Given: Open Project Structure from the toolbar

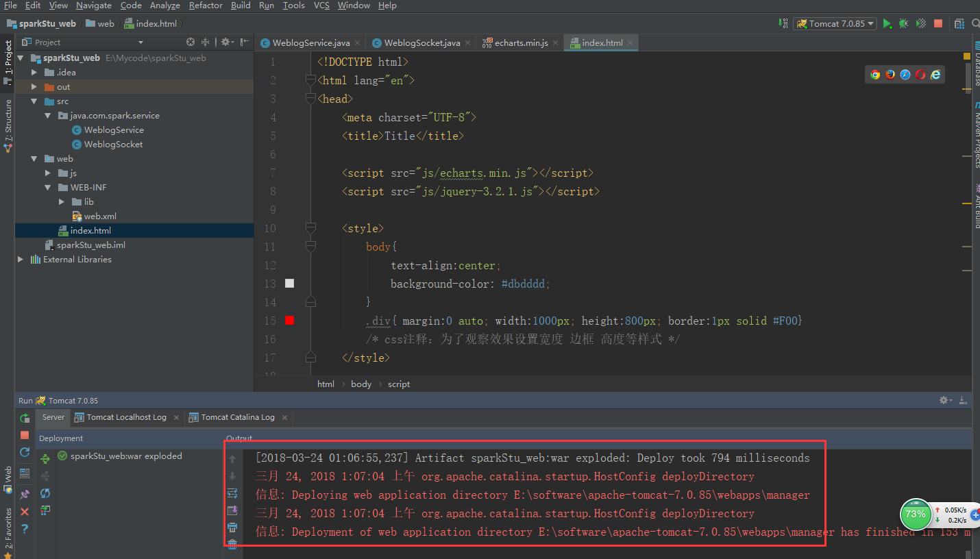Looking at the screenshot, I should (x=959, y=23).
